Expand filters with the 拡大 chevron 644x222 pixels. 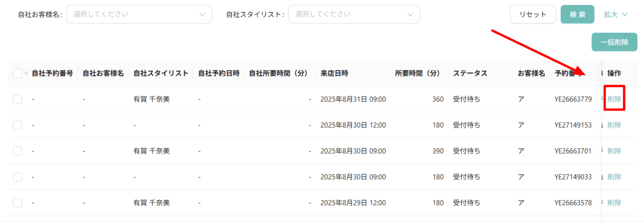(x=616, y=14)
